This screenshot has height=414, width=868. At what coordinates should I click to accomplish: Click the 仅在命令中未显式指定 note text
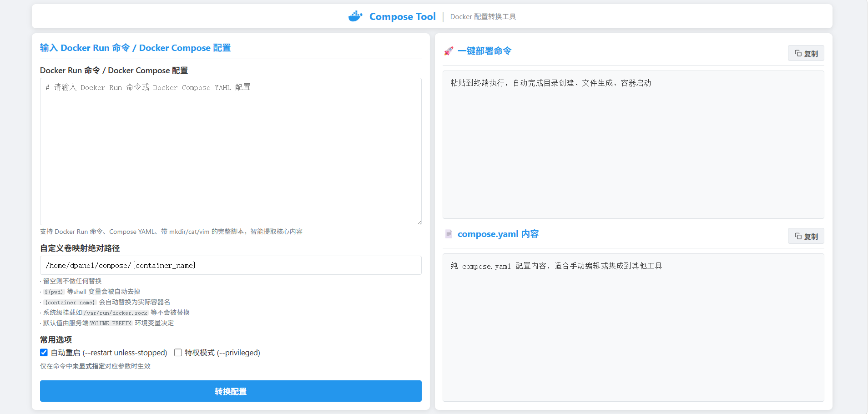[95, 366]
